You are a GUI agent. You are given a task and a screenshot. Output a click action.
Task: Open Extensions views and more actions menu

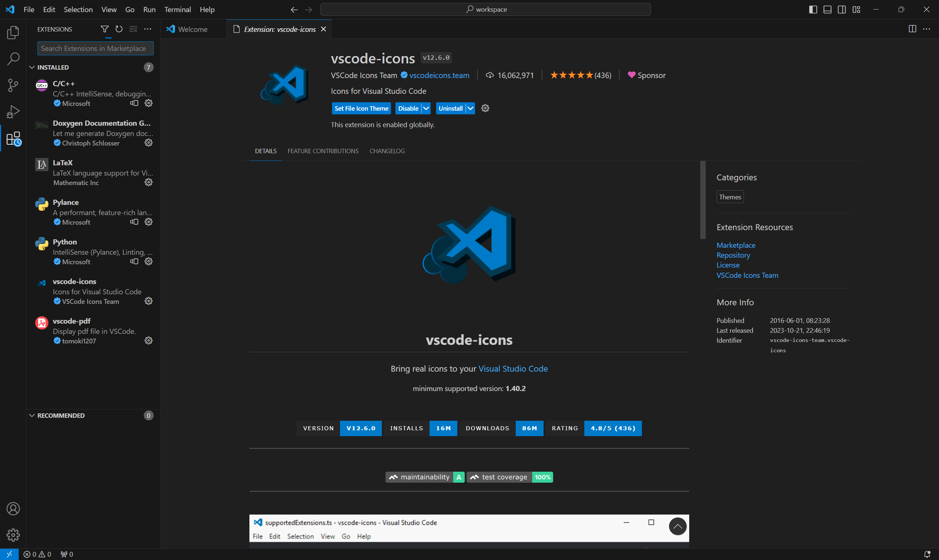click(x=147, y=29)
